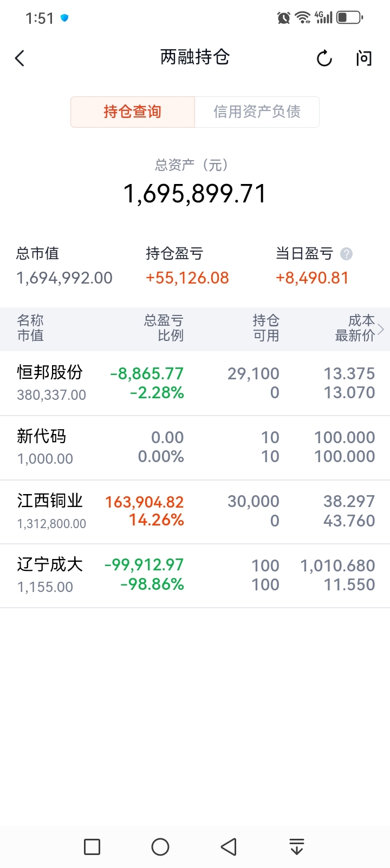The height and width of the screenshot is (868, 390).
Task: Select the 辽宁成大 position
Action: (195, 575)
